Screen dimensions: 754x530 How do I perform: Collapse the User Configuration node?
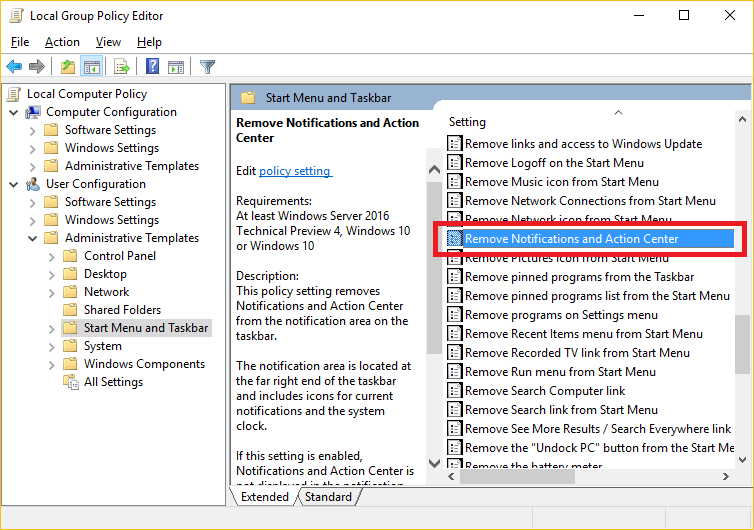[x=14, y=184]
